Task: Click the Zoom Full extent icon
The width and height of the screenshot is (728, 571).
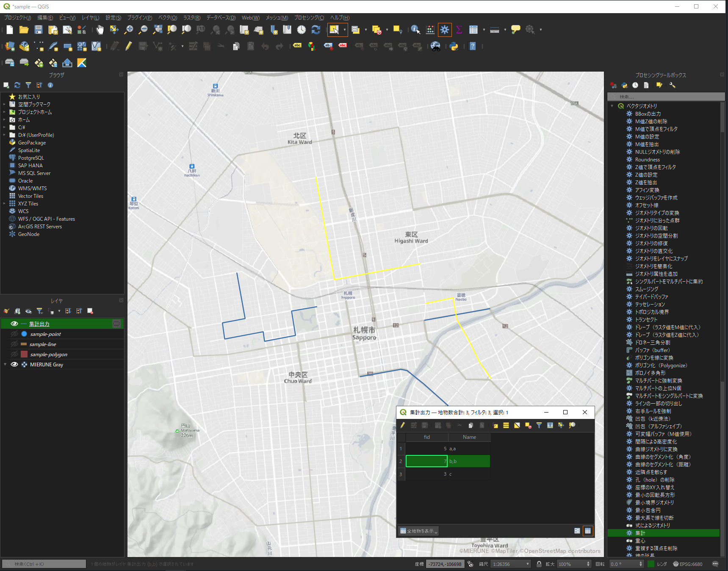Action: click(158, 30)
